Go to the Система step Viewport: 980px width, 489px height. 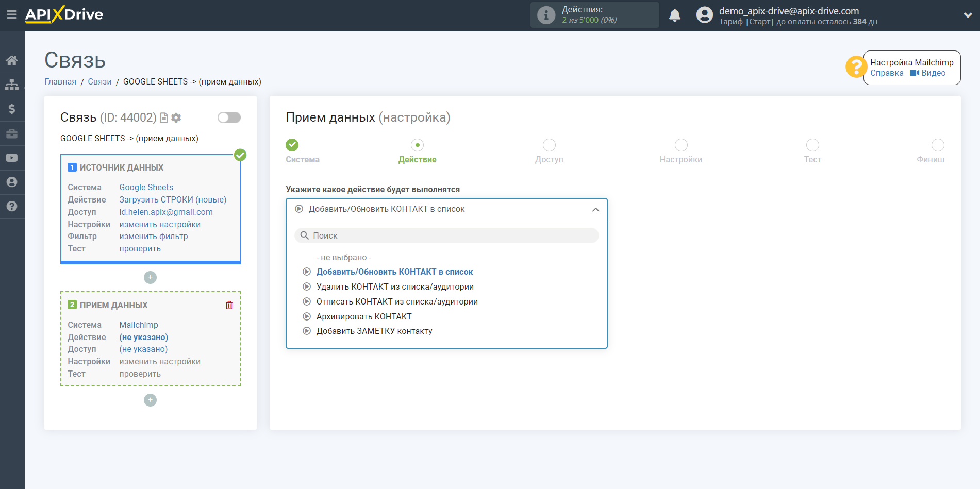tap(303, 151)
